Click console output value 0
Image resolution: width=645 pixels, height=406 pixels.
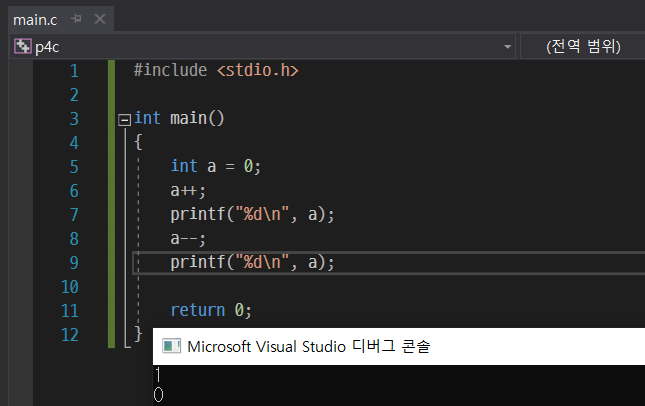click(x=158, y=394)
